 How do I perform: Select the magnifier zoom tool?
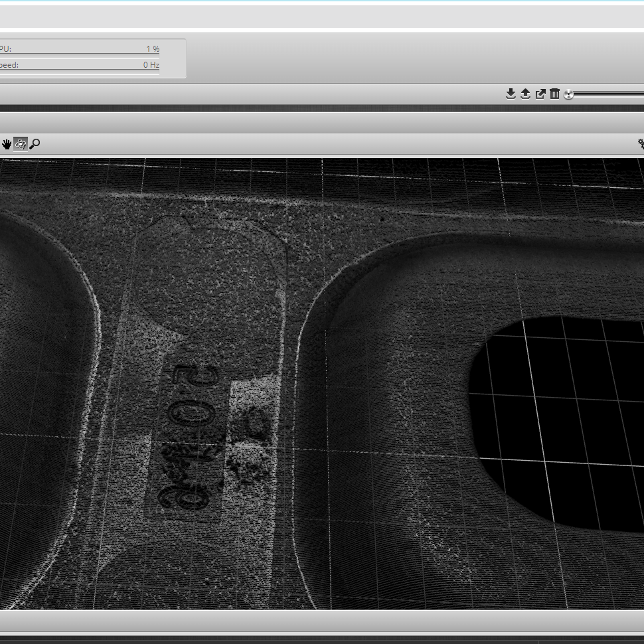(35, 144)
